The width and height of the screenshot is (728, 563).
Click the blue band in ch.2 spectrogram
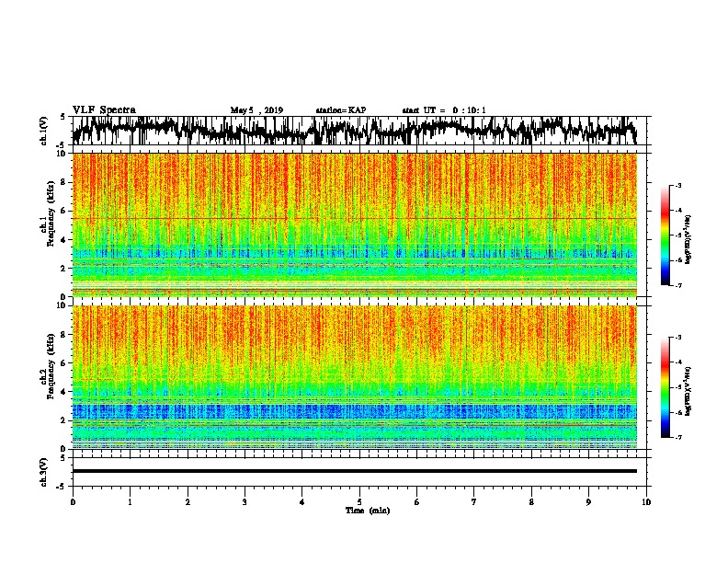coord(355,411)
